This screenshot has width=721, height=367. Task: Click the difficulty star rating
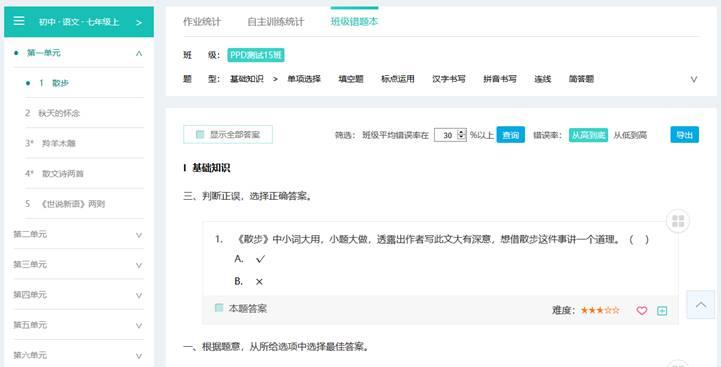(x=600, y=310)
